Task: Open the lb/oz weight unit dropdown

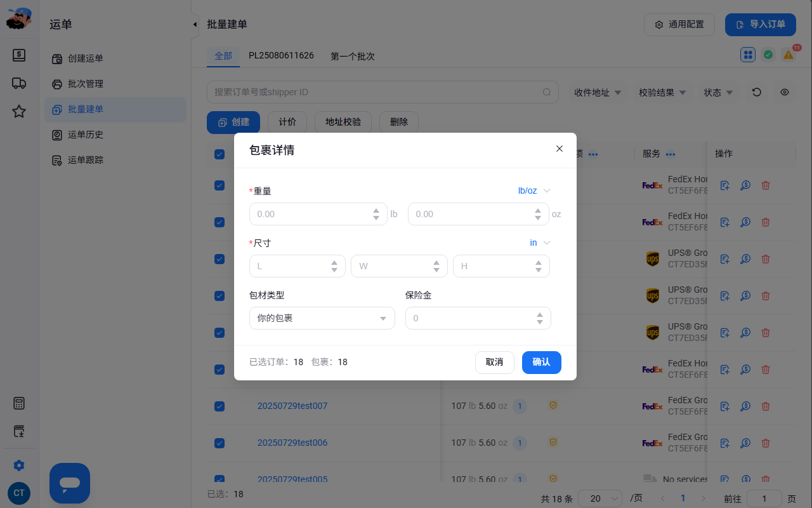Action: tap(534, 190)
